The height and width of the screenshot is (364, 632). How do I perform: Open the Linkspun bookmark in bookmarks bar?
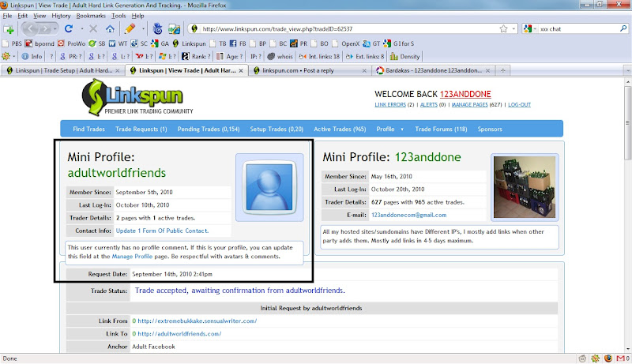(x=190, y=43)
